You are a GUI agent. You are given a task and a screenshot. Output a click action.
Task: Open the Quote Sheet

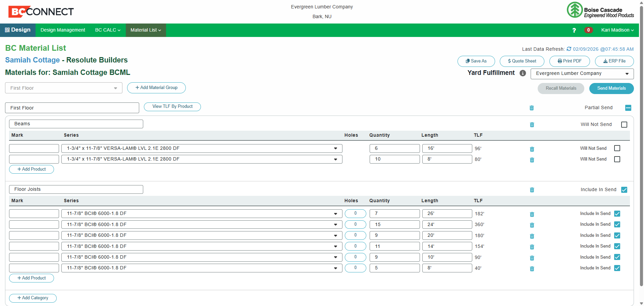[522, 61]
